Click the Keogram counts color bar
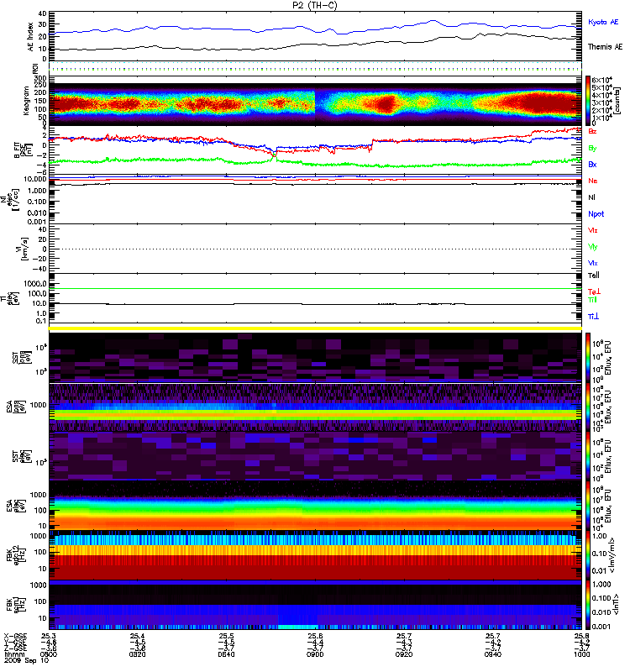This screenshot has width=630, height=672. coord(587,101)
